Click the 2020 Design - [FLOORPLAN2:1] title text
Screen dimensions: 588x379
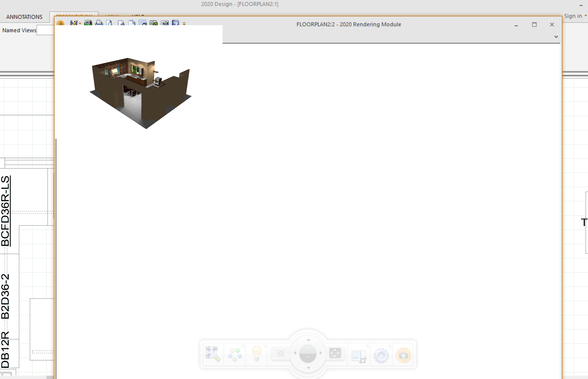click(x=240, y=4)
